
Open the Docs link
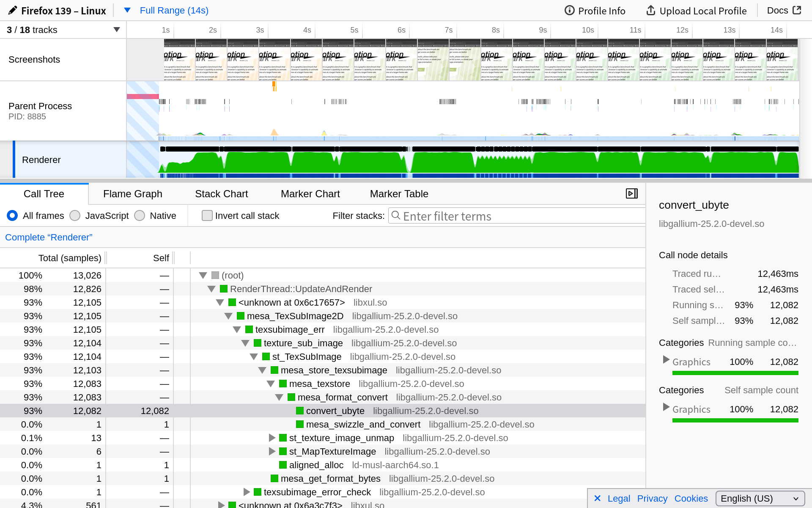pyautogui.click(x=784, y=10)
